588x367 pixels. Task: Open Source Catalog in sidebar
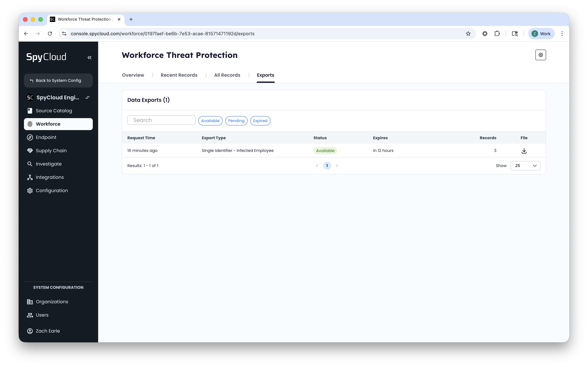coord(54,111)
